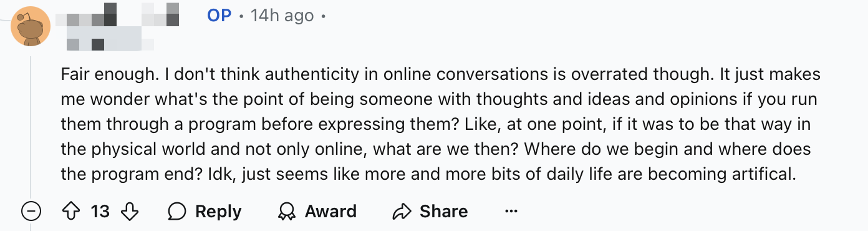
Task: Open the Snoo avatar profile picture
Action: tap(31, 26)
